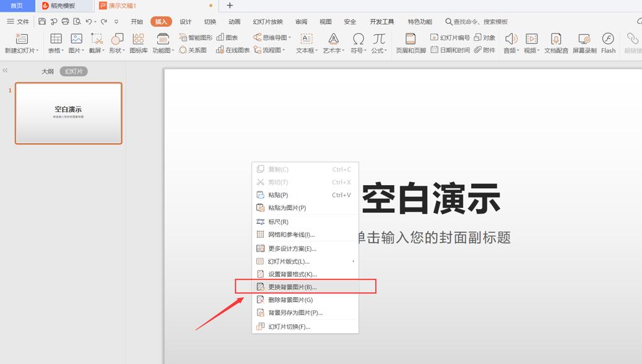Image resolution: width=642 pixels, height=364 pixels.
Task: Open the Transitions (切换) tab
Action: (x=210, y=22)
